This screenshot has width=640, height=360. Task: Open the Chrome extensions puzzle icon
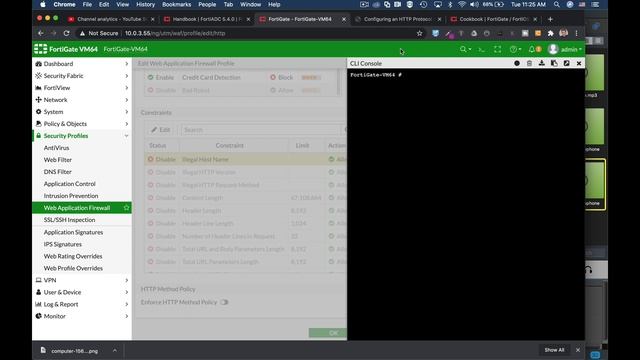[551, 33]
